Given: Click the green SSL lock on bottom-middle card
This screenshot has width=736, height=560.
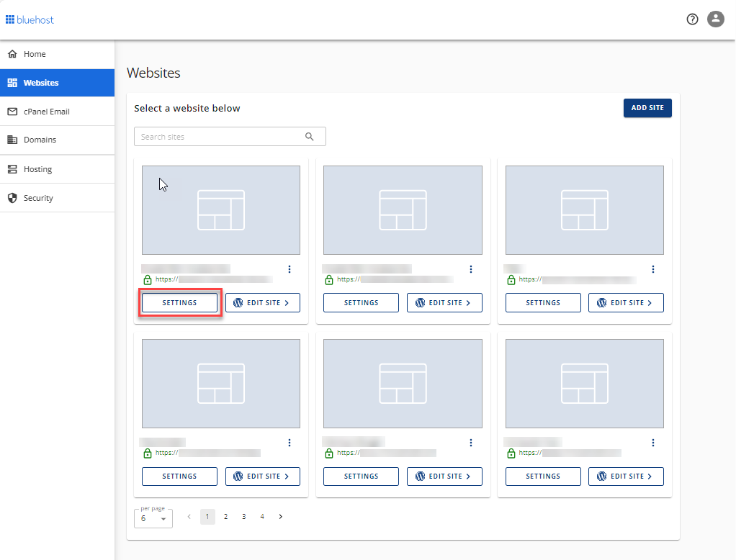Looking at the screenshot, I should pyautogui.click(x=329, y=453).
